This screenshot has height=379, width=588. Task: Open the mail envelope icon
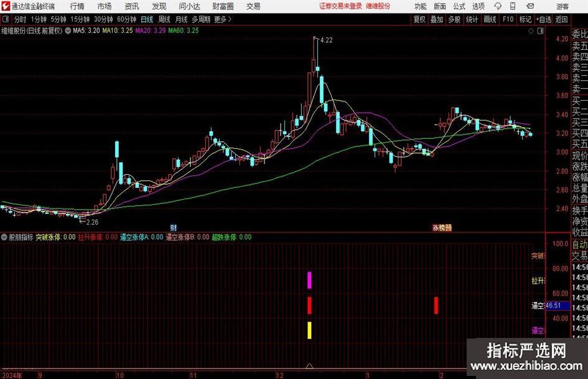(530, 6)
